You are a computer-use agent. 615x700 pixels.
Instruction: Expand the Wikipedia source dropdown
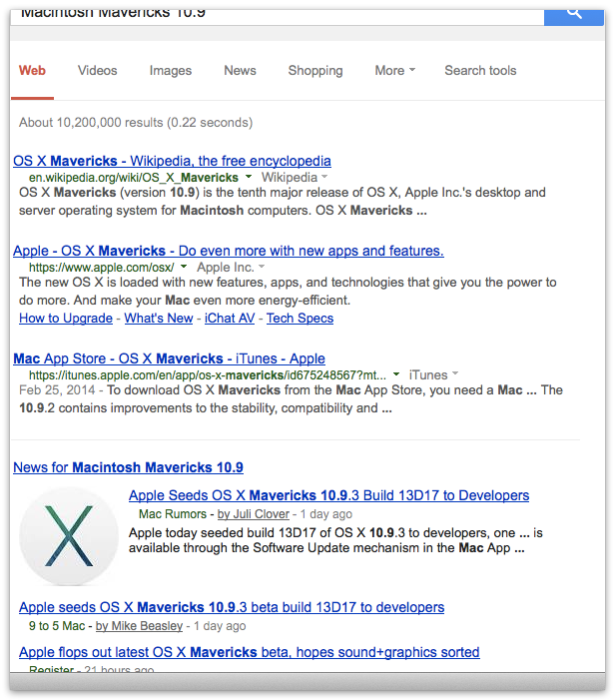coord(295,177)
